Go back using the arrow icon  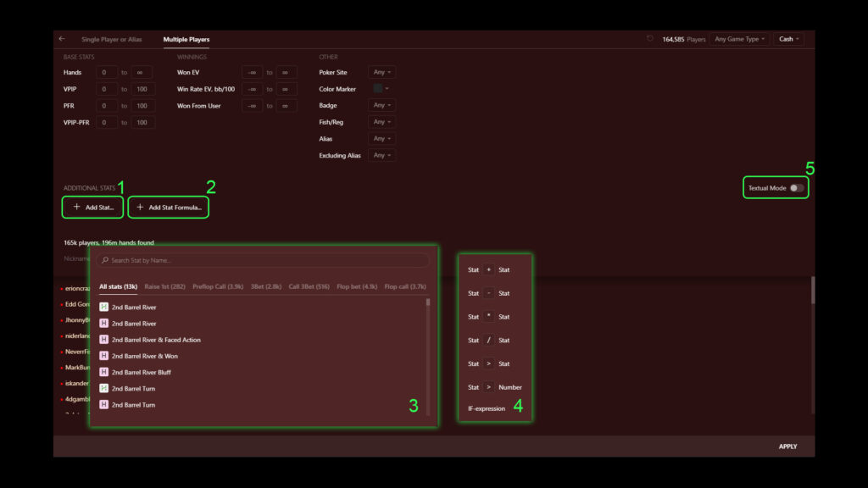(62, 39)
